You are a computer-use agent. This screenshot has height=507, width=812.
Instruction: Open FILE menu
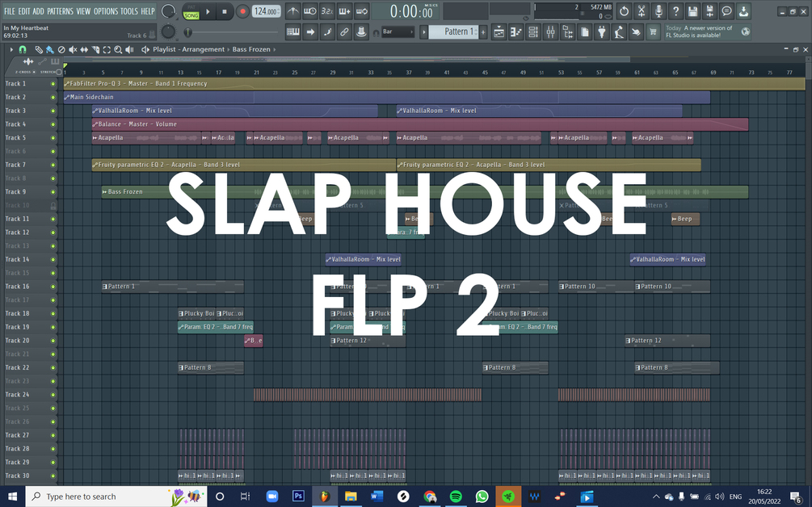10,10
